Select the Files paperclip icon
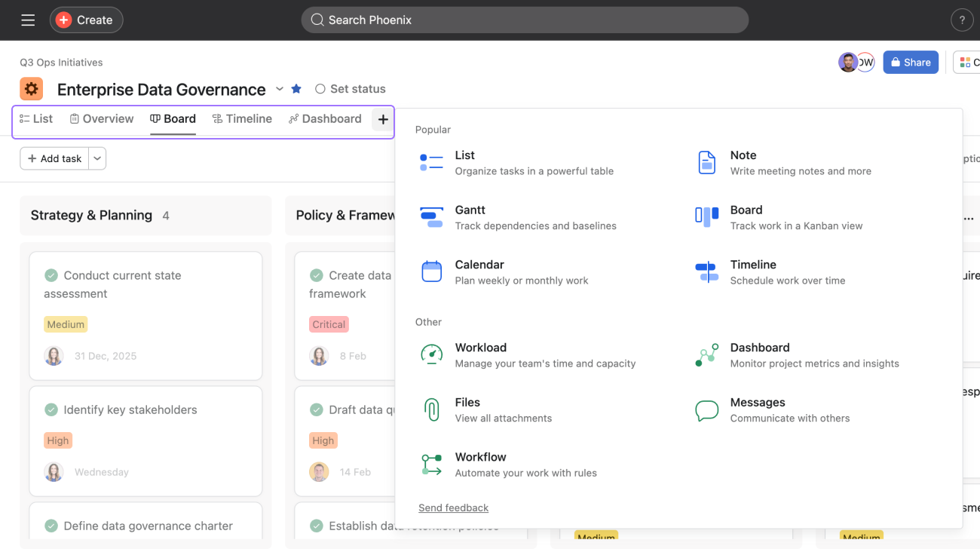 [x=431, y=409]
